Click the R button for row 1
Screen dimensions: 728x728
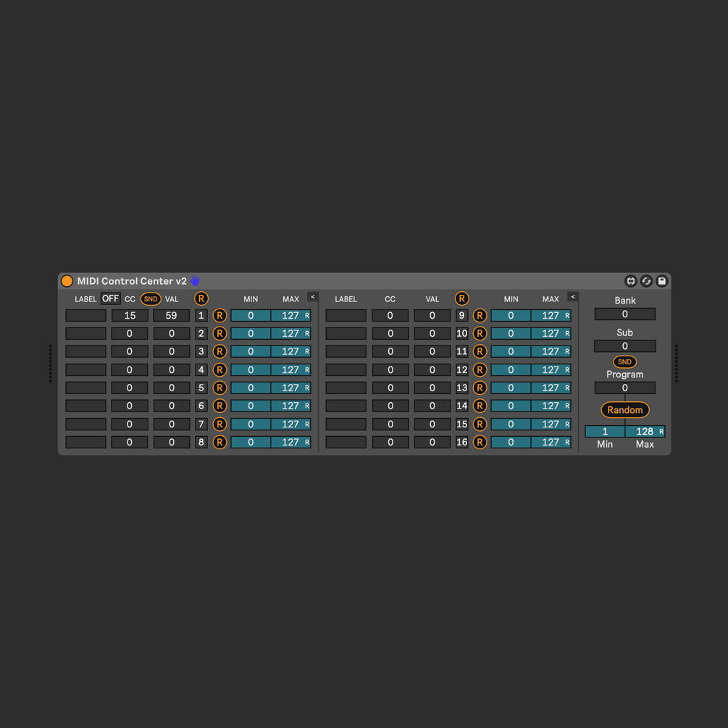tap(219, 316)
